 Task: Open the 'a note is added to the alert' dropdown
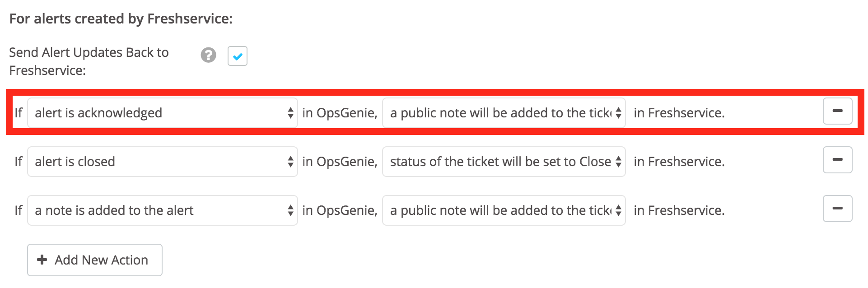point(163,210)
